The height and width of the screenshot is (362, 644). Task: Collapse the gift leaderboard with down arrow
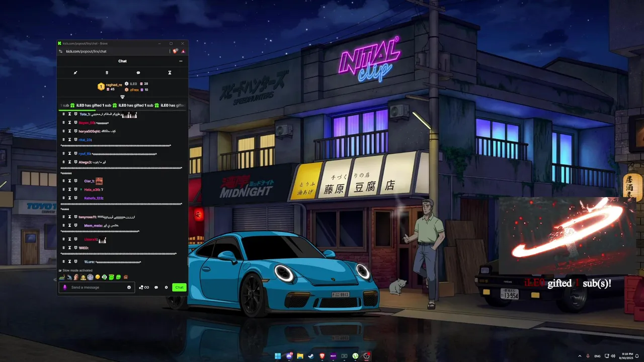[x=122, y=97]
